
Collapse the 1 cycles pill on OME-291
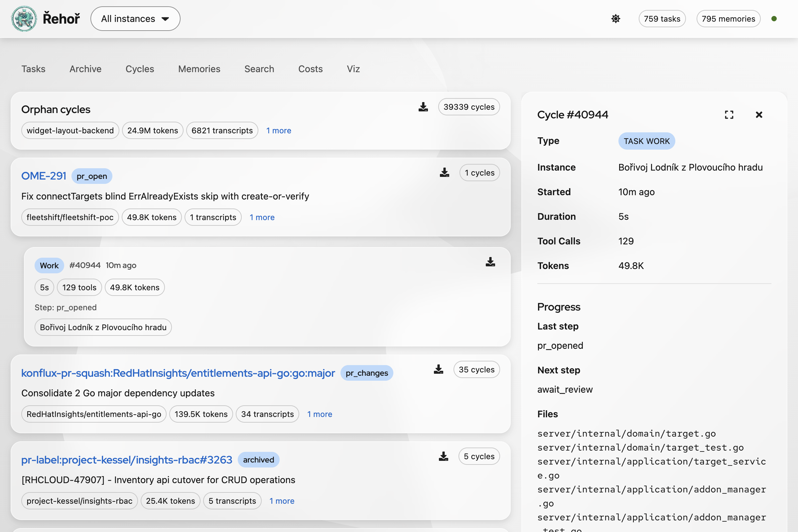479,173
